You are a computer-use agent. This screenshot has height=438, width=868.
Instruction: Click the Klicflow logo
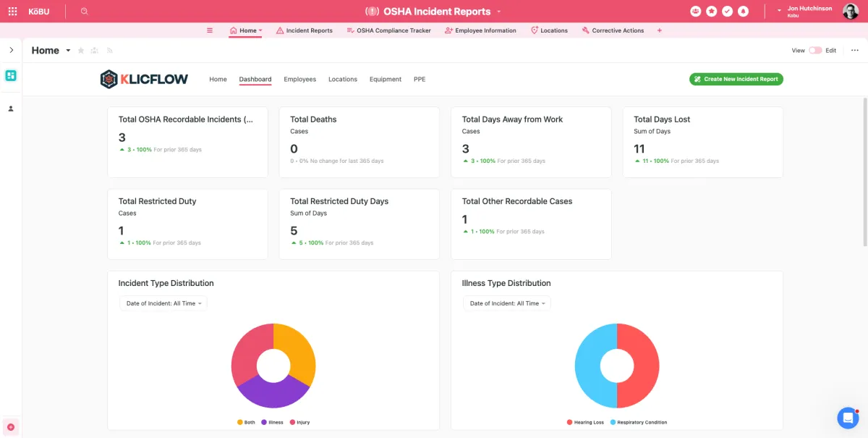144,79
